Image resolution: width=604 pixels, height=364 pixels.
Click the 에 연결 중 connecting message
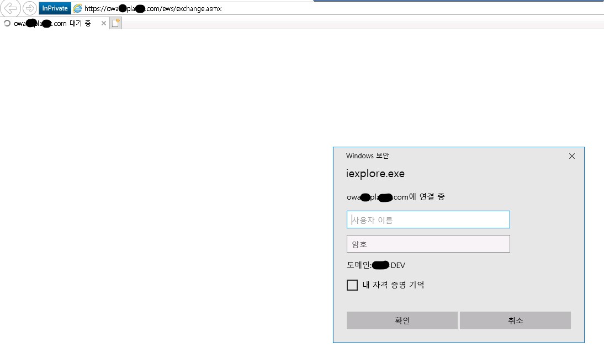pyautogui.click(x=396, y=197)
